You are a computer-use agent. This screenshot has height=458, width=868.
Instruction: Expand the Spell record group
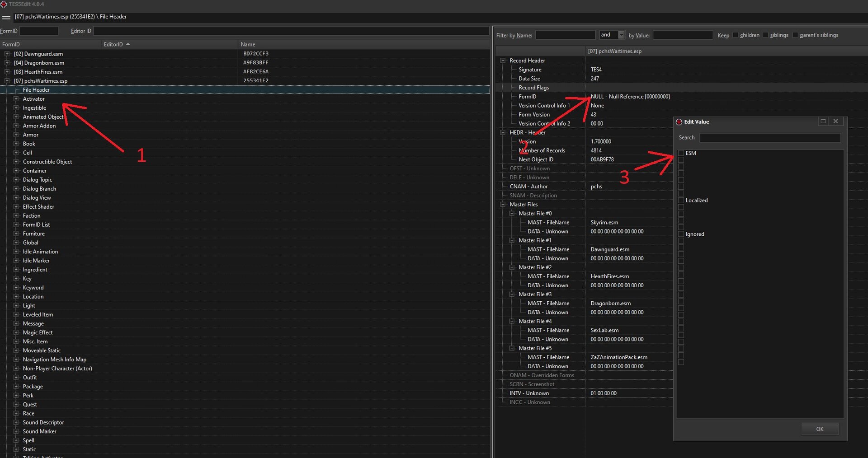pyautogui.click(x=16, y=440)
